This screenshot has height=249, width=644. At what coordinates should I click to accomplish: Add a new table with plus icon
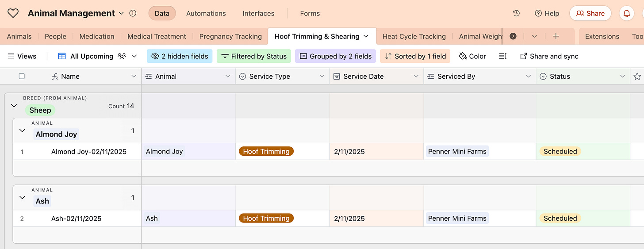pos(556,36)
